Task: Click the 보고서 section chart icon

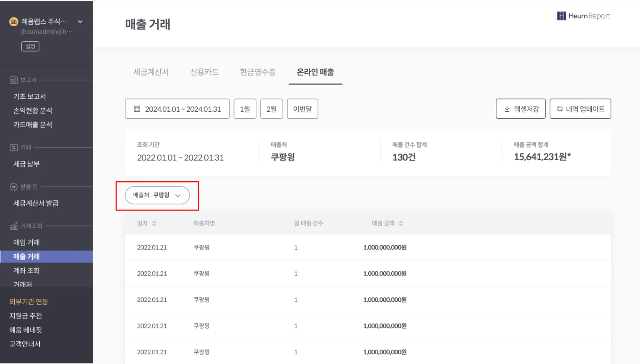Action: pos(13,80)
